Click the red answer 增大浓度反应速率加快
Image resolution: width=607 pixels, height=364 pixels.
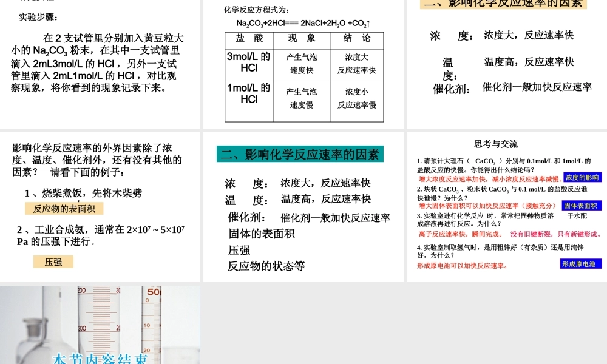(x=490, y=179)
